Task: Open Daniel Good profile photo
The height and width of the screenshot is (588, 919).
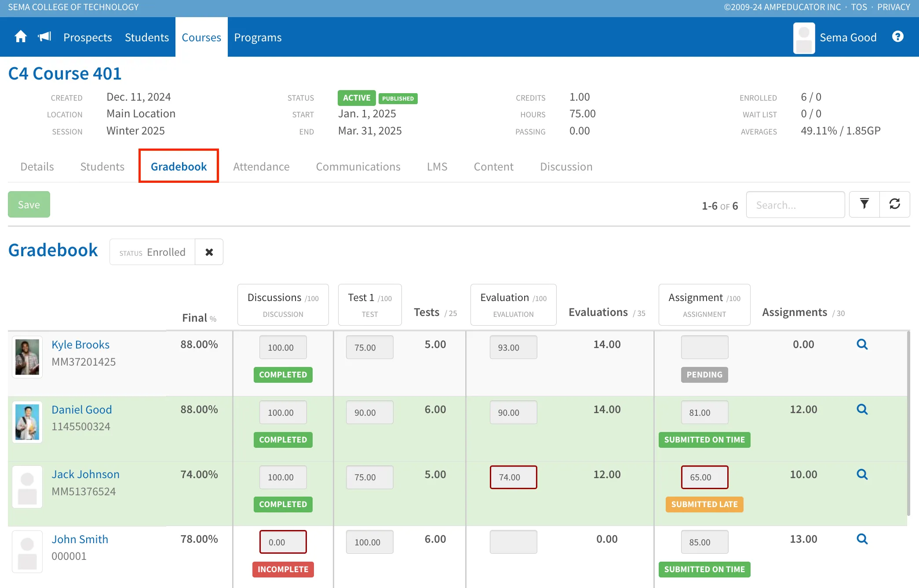Action: (x=27, y=422)
